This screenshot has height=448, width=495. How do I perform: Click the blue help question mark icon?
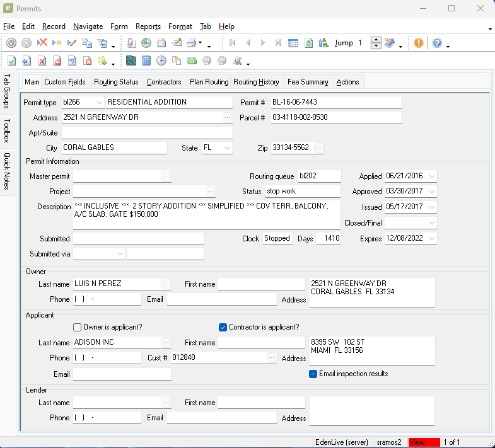click(437, 43)
